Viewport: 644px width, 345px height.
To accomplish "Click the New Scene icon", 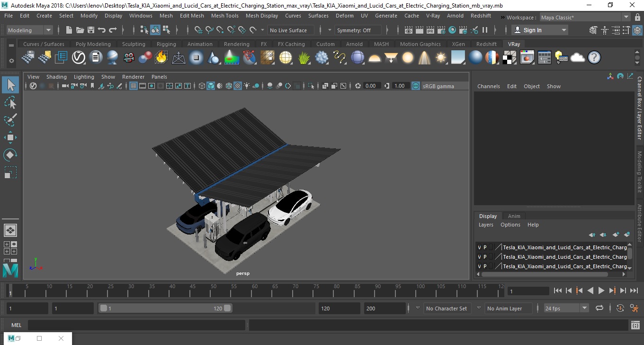I will [x=69, y=30].
